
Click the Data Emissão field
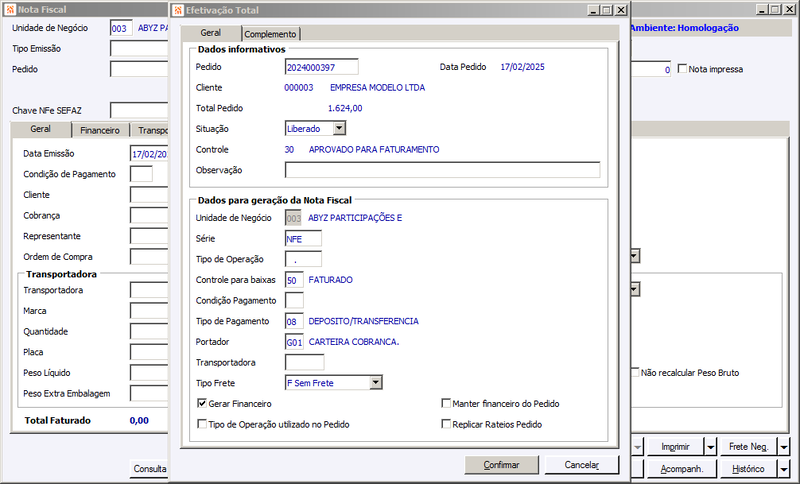tap(149, 154)
